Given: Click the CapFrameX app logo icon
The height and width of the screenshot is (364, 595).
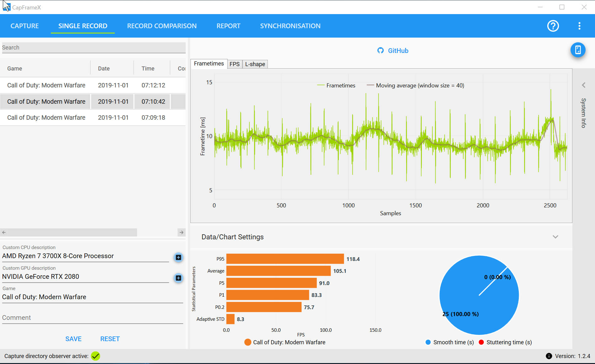Looking at the screenshot, I should pos(6,7).
